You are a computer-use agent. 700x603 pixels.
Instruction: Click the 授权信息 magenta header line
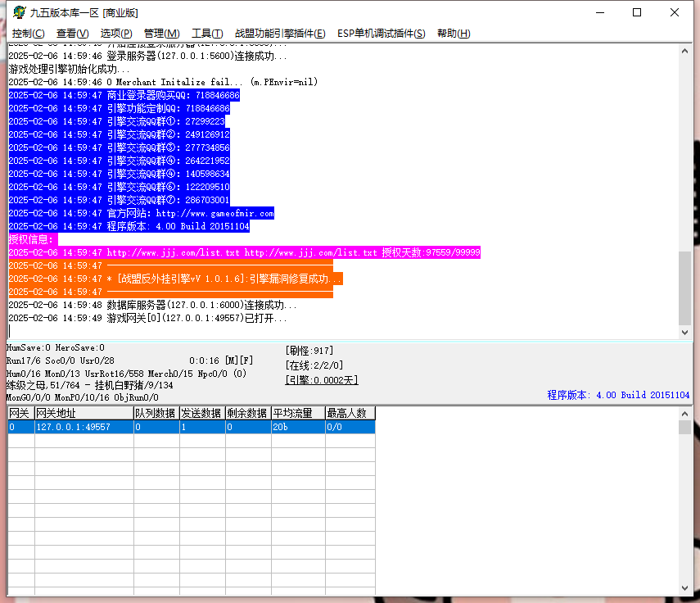[33, 239]
